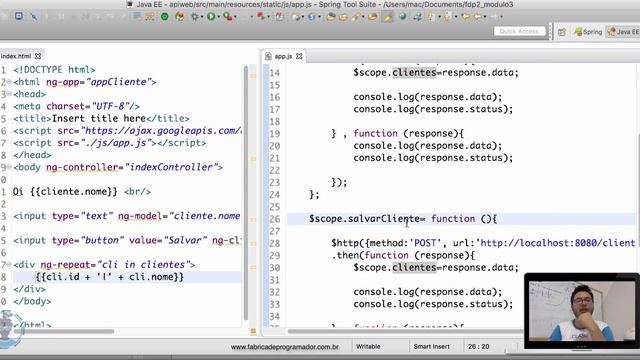Open the External Tools dropdown arrow
Viewport: 640px width, 360px height.
235,17
